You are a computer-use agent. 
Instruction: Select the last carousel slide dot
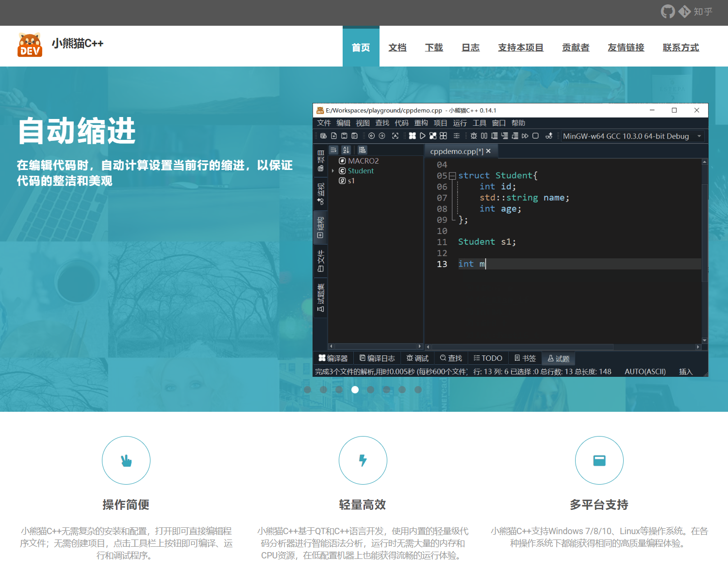pos(418,389)
